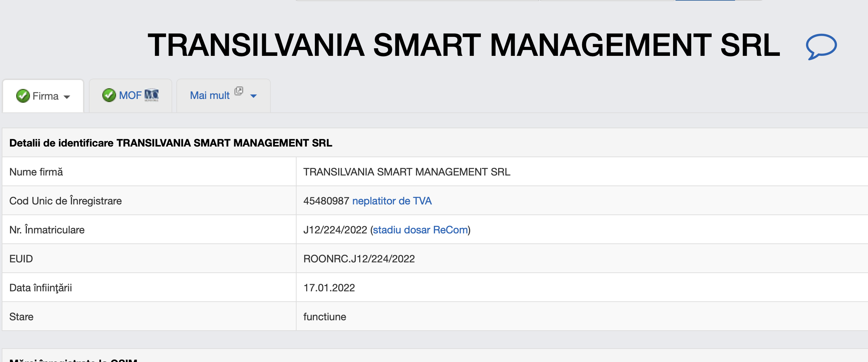Viewport: 868px width, 362px height.
Task: Click the green checkmark on MOF tab
Action: click(109, 95)
